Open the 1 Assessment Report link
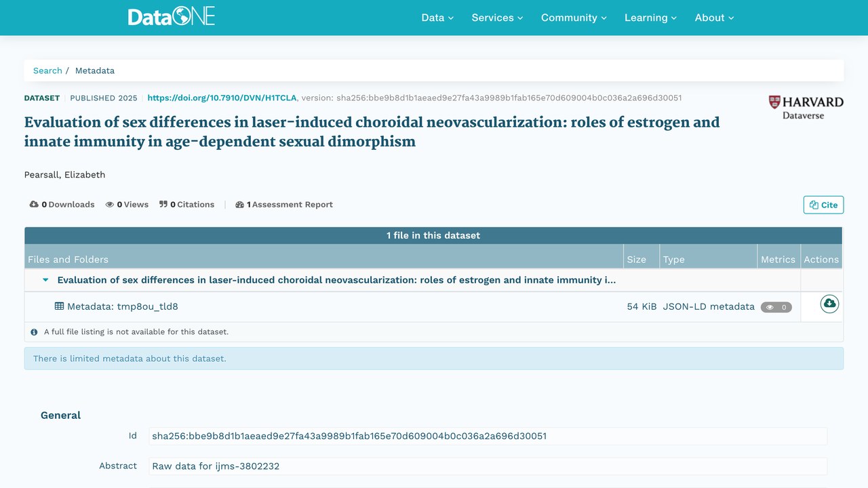Screen dimensions: 868x488 pos(284,205)
